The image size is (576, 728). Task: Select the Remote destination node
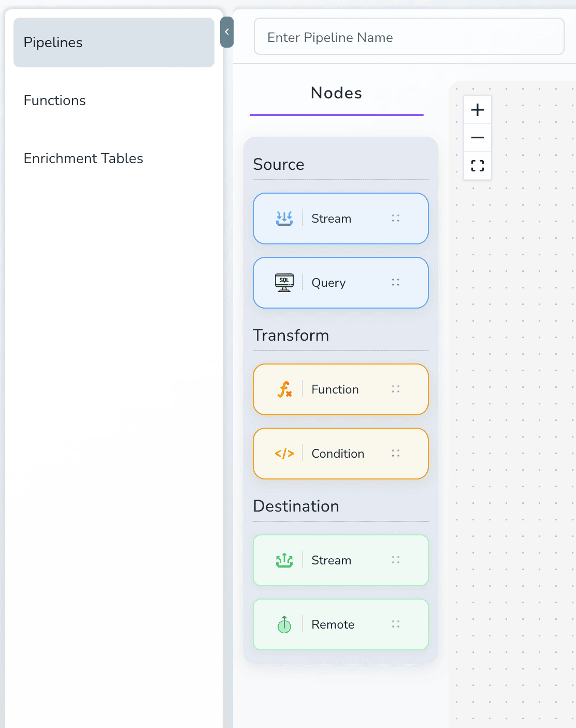[340, 624]
